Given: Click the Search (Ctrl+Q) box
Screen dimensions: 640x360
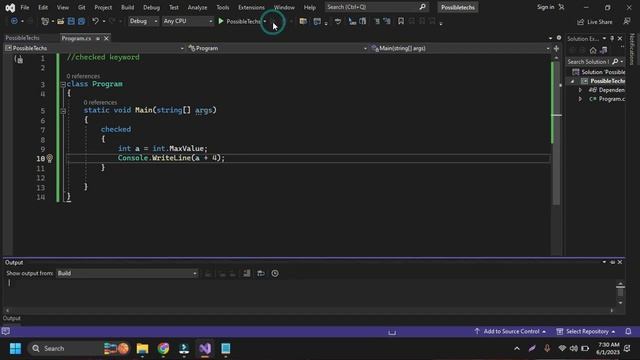Looking at the screenshot, I should pyautogui.click(x=376, y=7).
